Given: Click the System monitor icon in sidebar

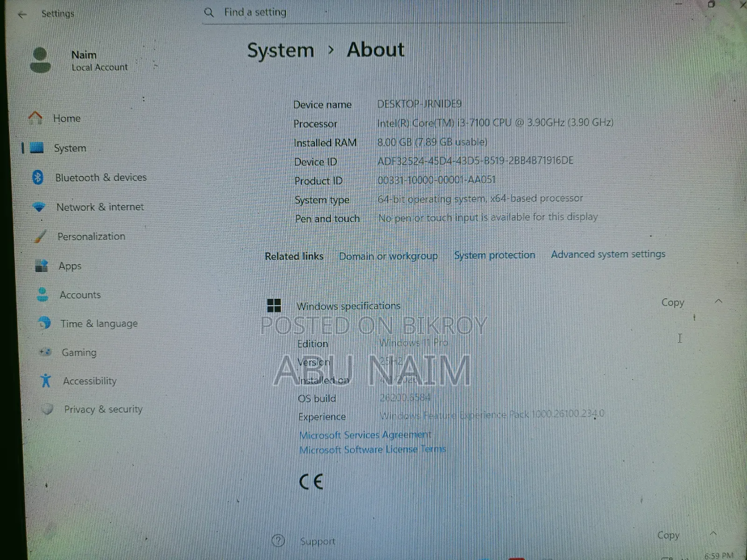Looking at the screenshot, I should pyautogui.click(x=36, y=148).
